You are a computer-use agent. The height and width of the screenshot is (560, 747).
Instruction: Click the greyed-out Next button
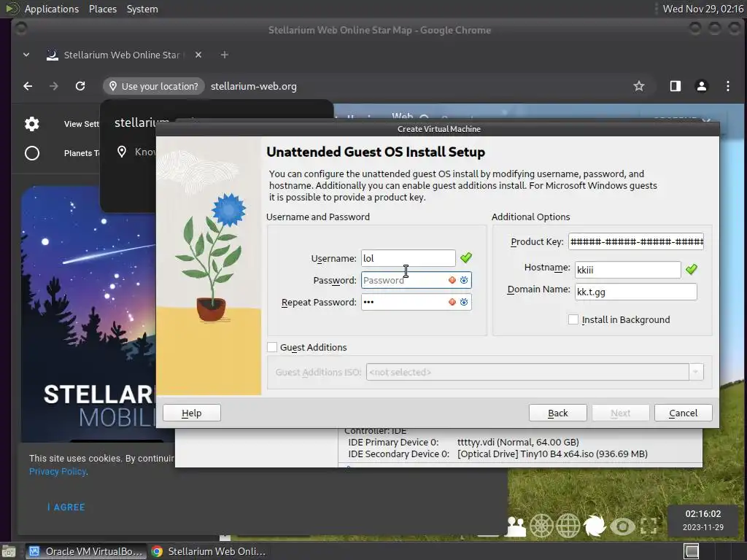click(x=620, y=413)
